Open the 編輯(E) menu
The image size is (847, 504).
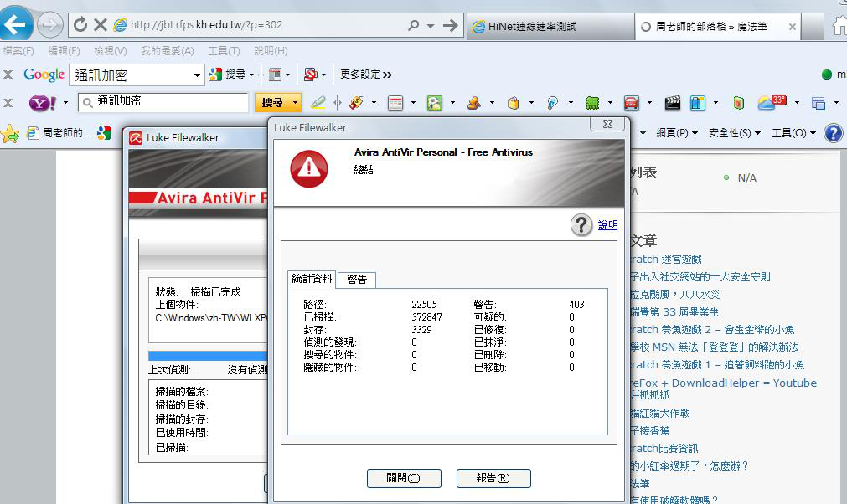pyautogui.click(x=64, y=51)
